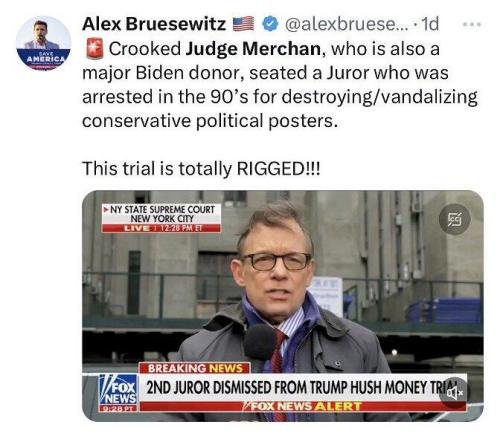Click the bold Judge Merchan text
The width and height of the screenshot is (500, 436).
tap(253, 49)
